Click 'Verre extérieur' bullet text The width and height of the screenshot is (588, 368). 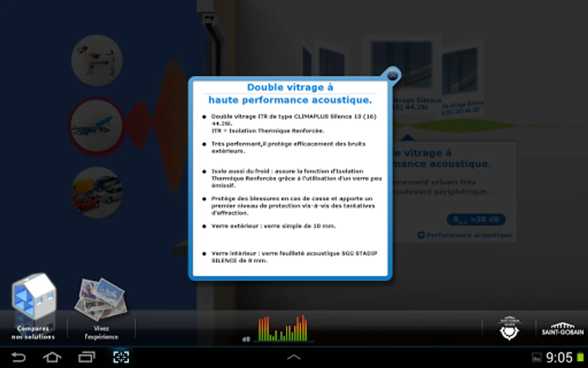coord(274,226)
